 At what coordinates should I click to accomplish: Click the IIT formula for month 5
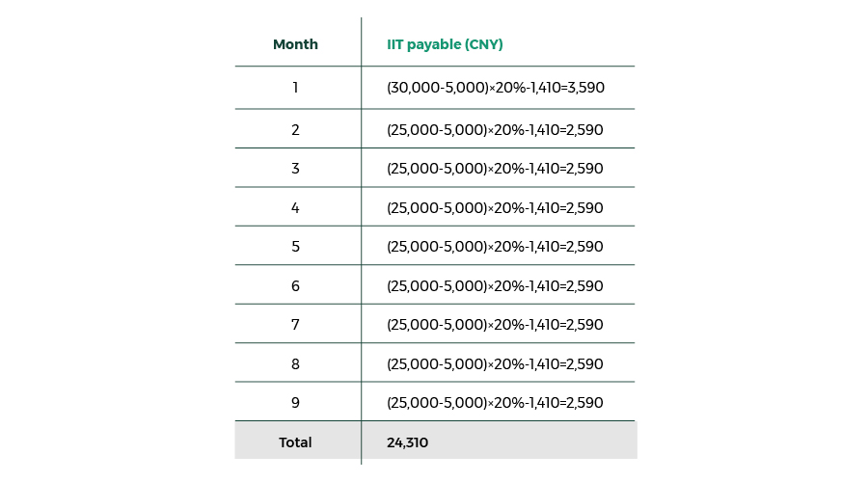[x=495, y=247]
